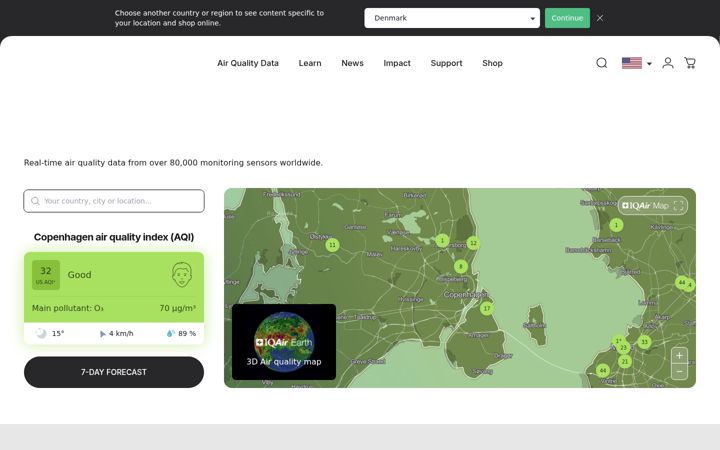
Task: Open the Denmark country dropdown
Action: (452, 18)
